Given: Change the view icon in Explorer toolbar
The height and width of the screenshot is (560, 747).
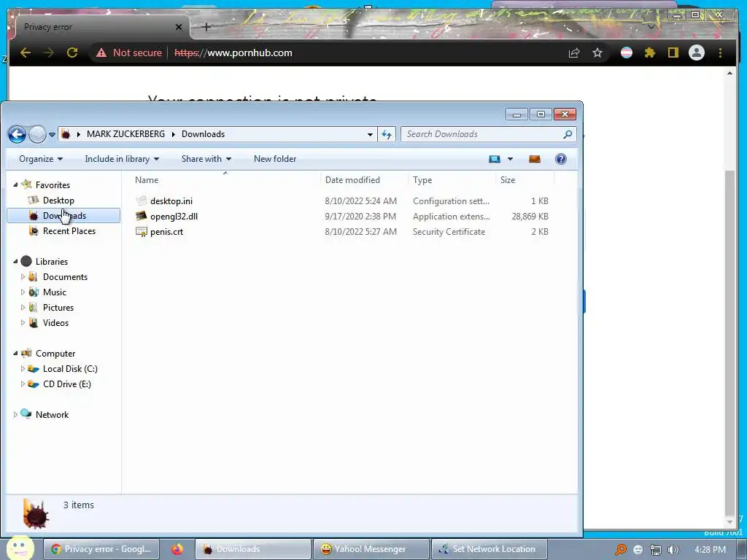Looking at the screenshot, I should point(495,159).
